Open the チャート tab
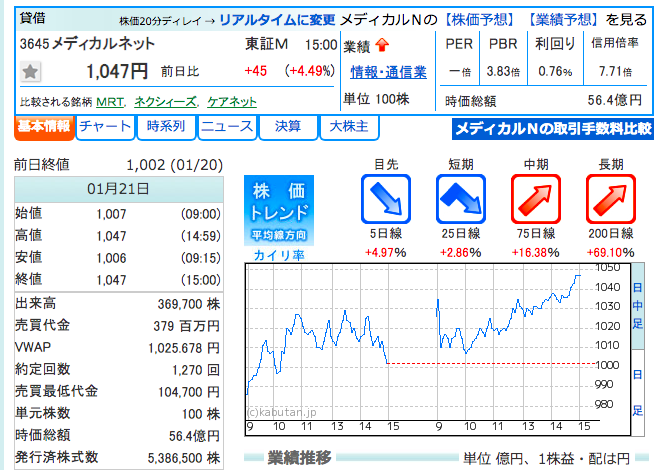659x470 pixels. click(105, 127)
